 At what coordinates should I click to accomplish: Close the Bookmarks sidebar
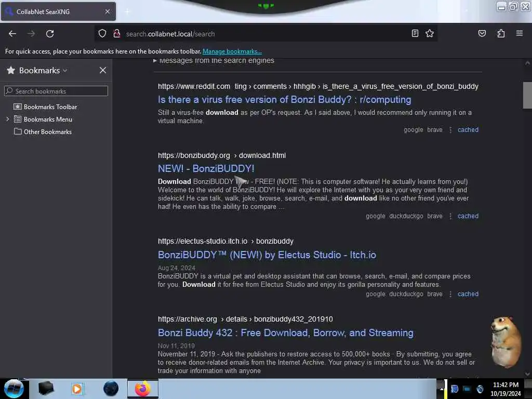pos(103,70)
